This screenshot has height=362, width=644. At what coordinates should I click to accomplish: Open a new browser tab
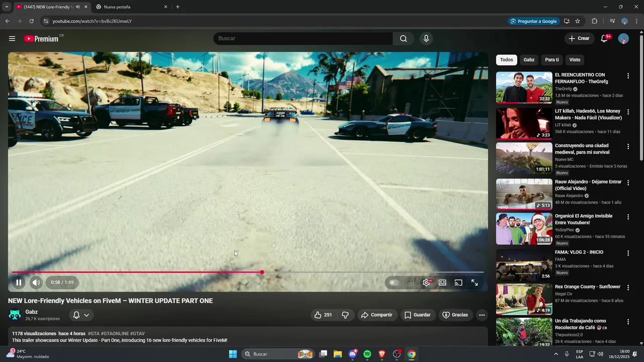[178, 7]
